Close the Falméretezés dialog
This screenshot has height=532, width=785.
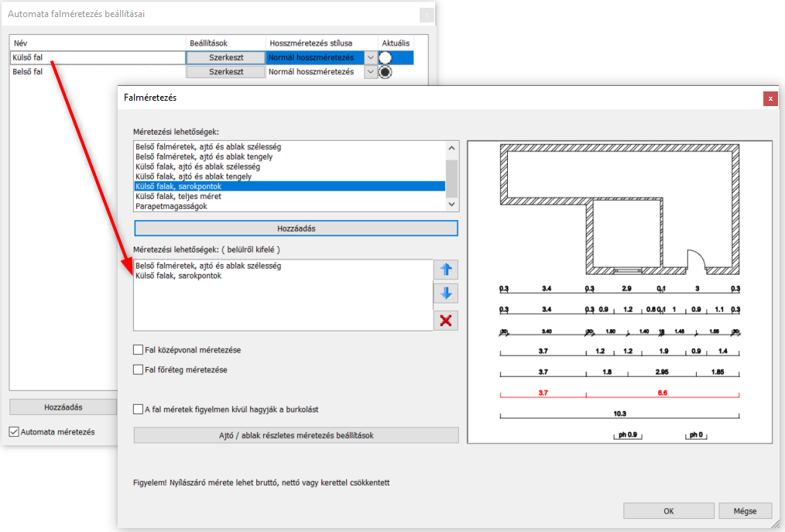(x=770, y=98)
